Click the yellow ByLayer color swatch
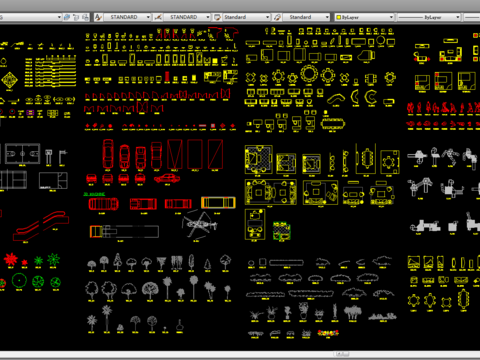The width and height of the screenshot is (480, 360). click(338, 17)
